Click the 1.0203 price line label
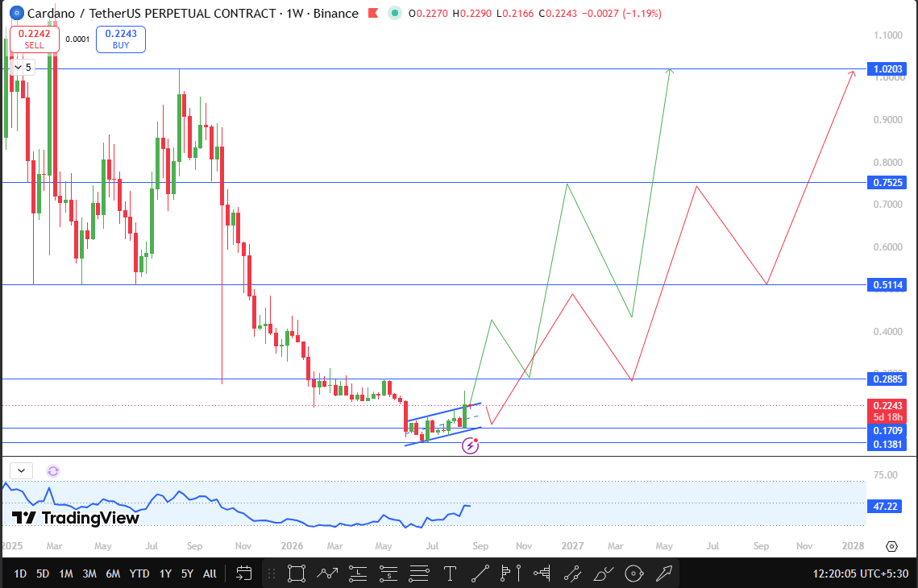This screenshot has width=918, height=588. click(887, 69)
